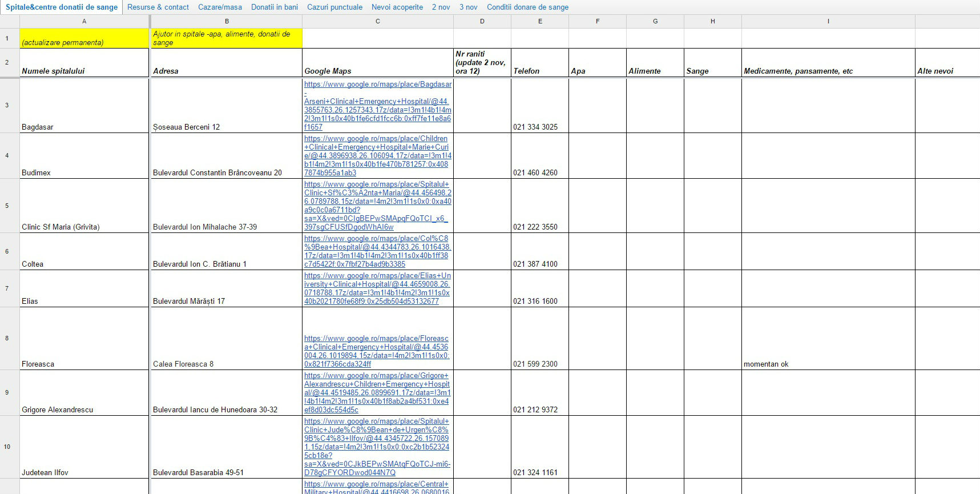This screenshot has width=980, height=494.
Task: Click the 'Numele spitalului' header cell
Action: point(84,63)
